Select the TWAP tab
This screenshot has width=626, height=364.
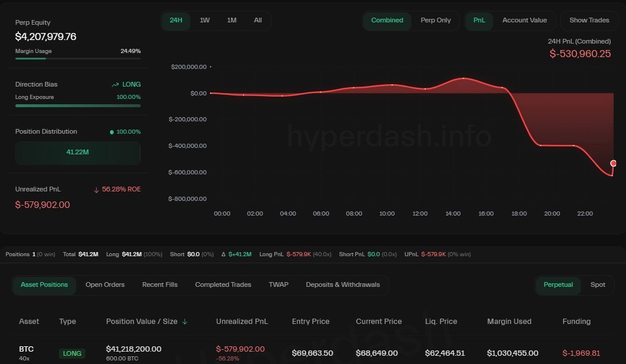tap(278, 284)
